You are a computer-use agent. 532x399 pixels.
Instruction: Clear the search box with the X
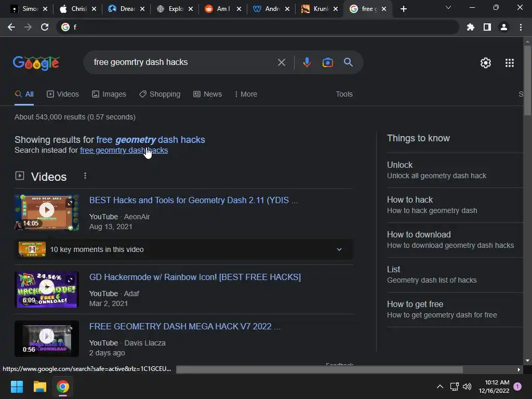[x=281, y=62]
